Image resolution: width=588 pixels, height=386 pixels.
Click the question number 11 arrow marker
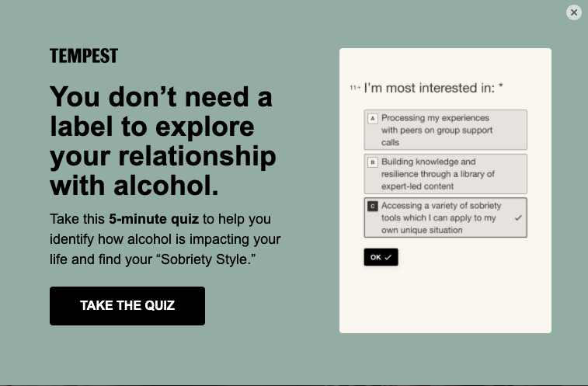[x=355, y=89]
